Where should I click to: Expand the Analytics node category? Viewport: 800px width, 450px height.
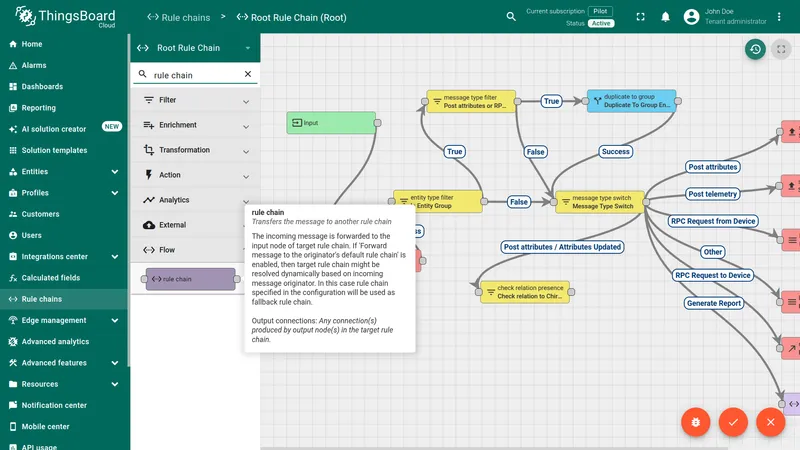(x=195, y=200)
